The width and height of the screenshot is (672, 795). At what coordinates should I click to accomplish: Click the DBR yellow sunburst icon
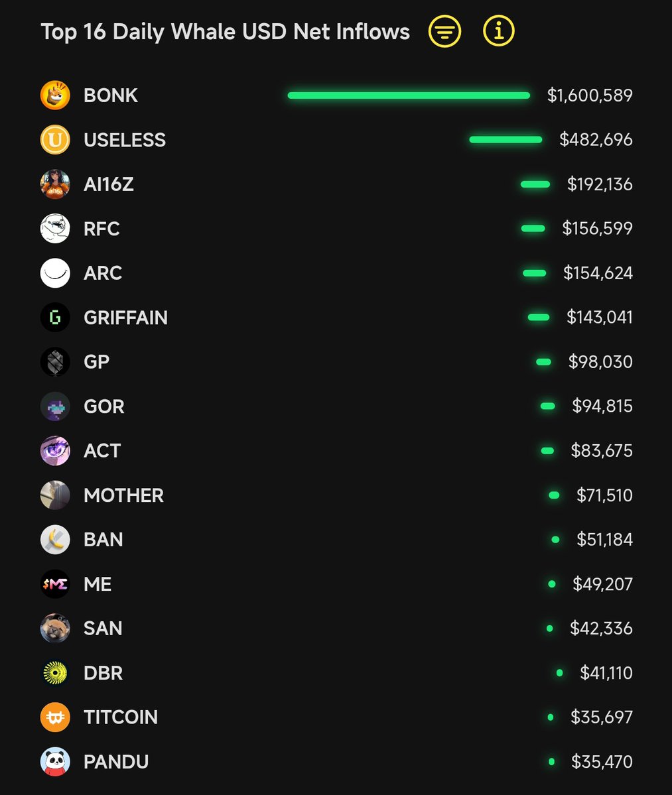[55, 673]
